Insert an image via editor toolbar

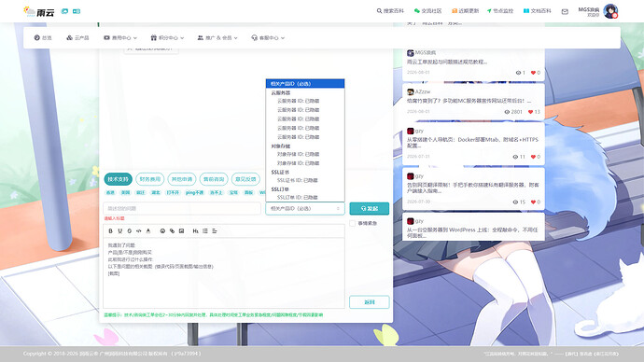[182, 231]
